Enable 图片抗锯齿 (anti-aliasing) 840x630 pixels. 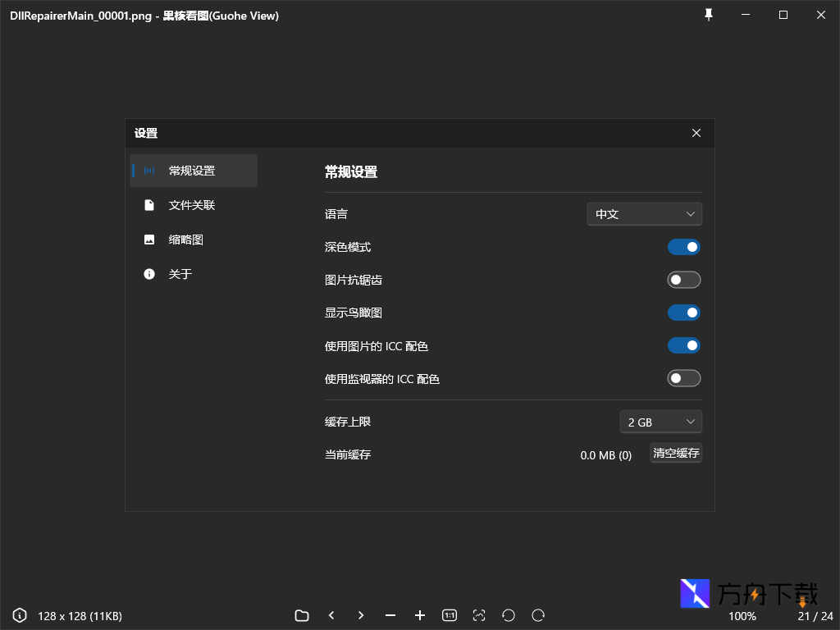[684, 280]
